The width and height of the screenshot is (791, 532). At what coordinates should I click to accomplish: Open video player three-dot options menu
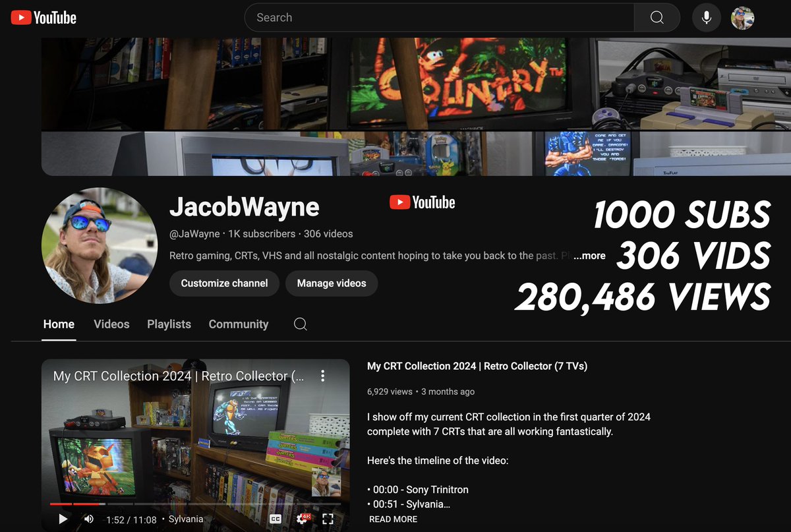tap(322, 376)
